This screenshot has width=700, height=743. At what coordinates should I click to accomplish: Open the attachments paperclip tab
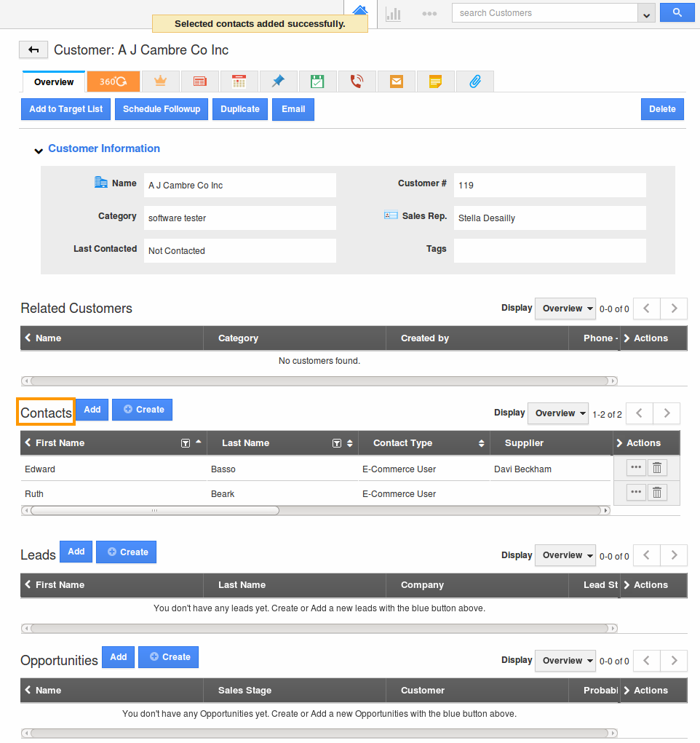(x=474, y=81)
